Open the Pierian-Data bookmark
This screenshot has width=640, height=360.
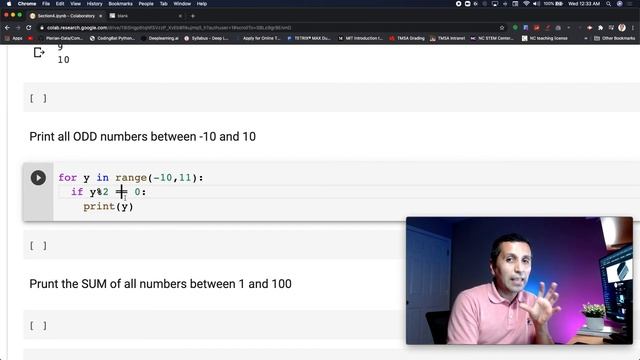tap(61, 38)
